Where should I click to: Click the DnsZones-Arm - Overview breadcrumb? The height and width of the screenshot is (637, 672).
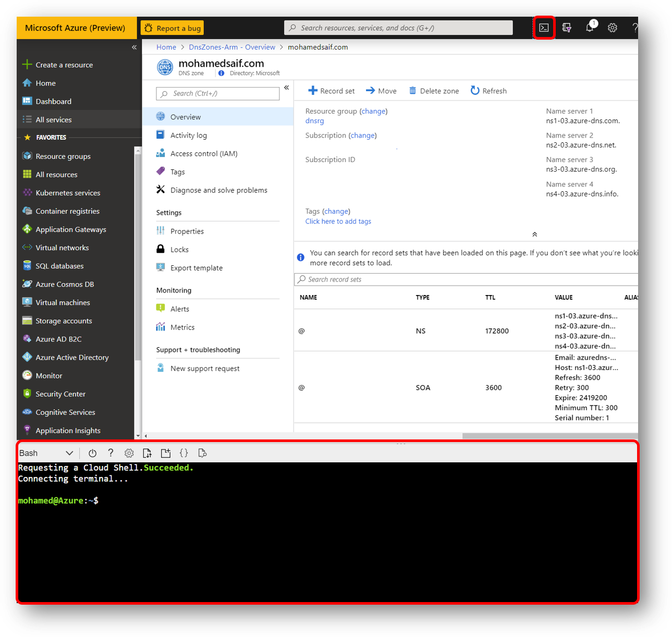[x=232, y=47]
